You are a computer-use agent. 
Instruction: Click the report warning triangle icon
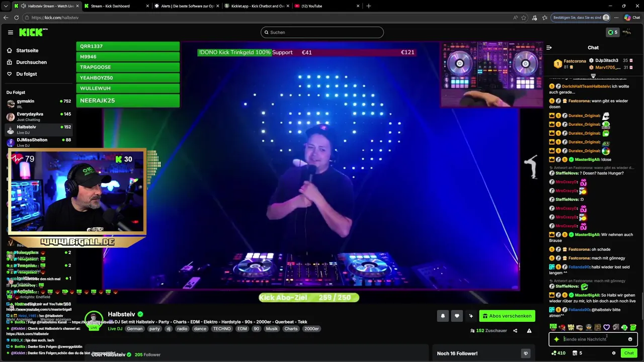point(529,330)
